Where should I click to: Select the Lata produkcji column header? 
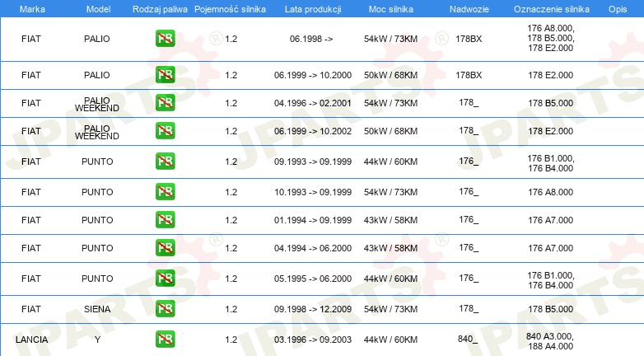coord(313,9)
